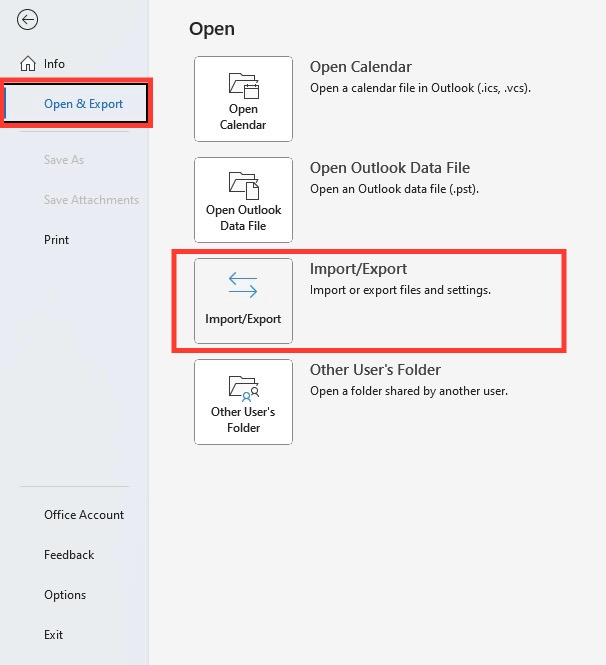Image resolution: width=606 pixels, height=665 pixels.
Task: Click the Save As entry
Action: pos(64,160)
